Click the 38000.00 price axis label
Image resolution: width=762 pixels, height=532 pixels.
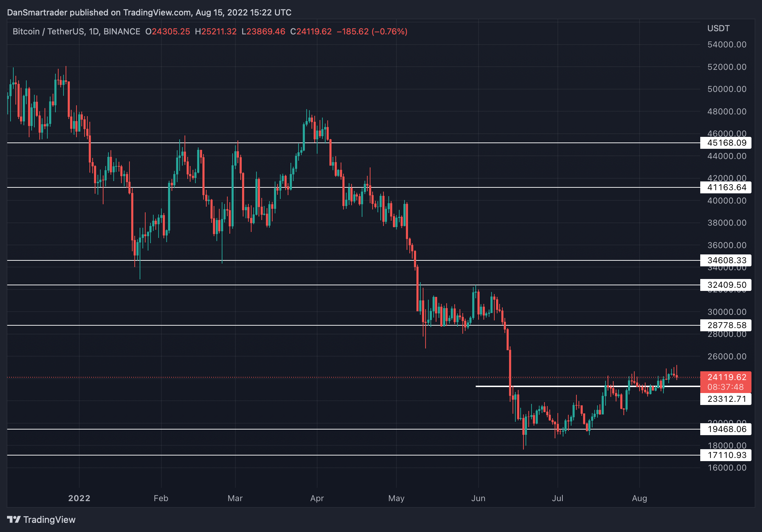pos(727,223)
